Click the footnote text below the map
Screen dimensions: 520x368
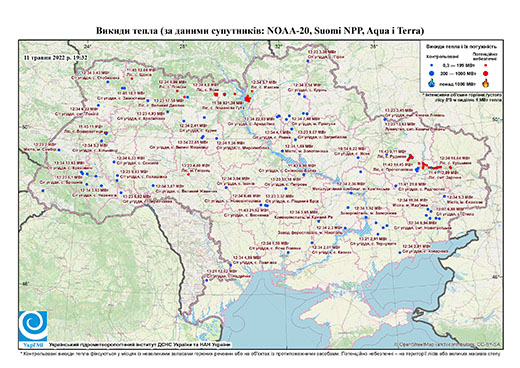(x=260, y=353)
